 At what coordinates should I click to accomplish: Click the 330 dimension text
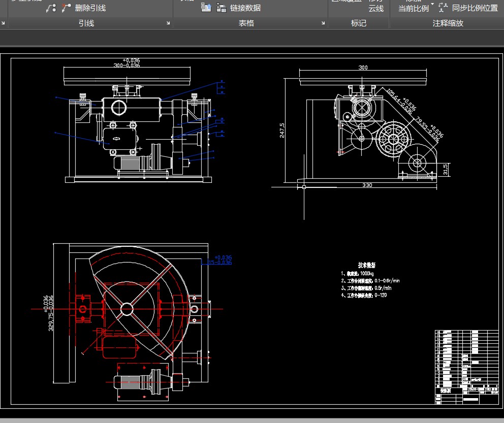coord(367,185)
